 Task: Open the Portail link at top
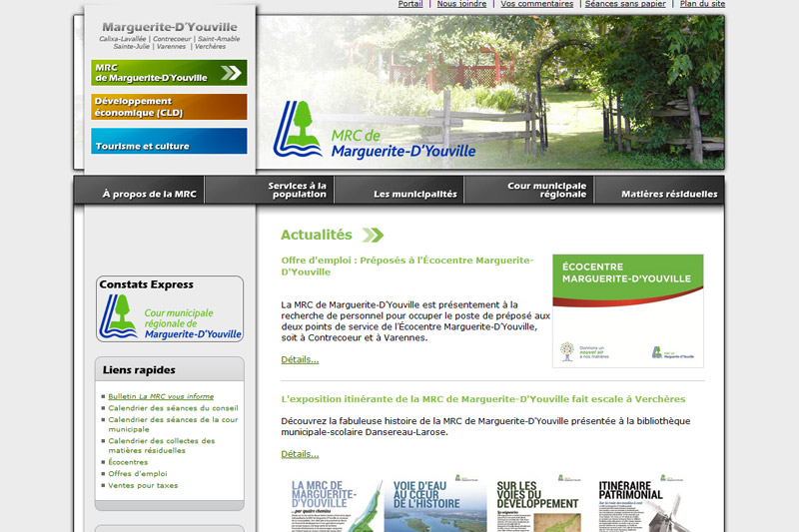click(x=410, y=4)
